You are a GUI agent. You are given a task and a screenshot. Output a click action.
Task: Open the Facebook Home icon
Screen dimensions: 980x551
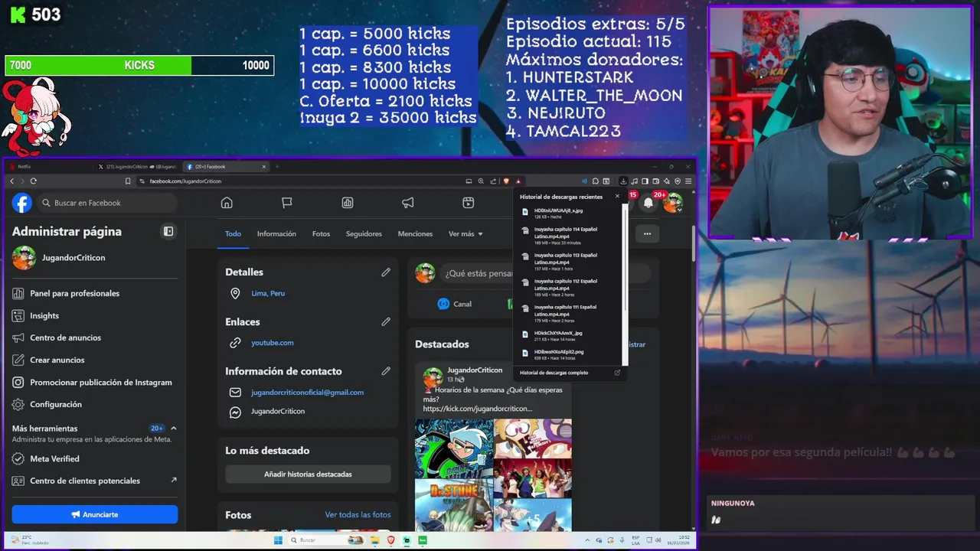tap(227, 203)
